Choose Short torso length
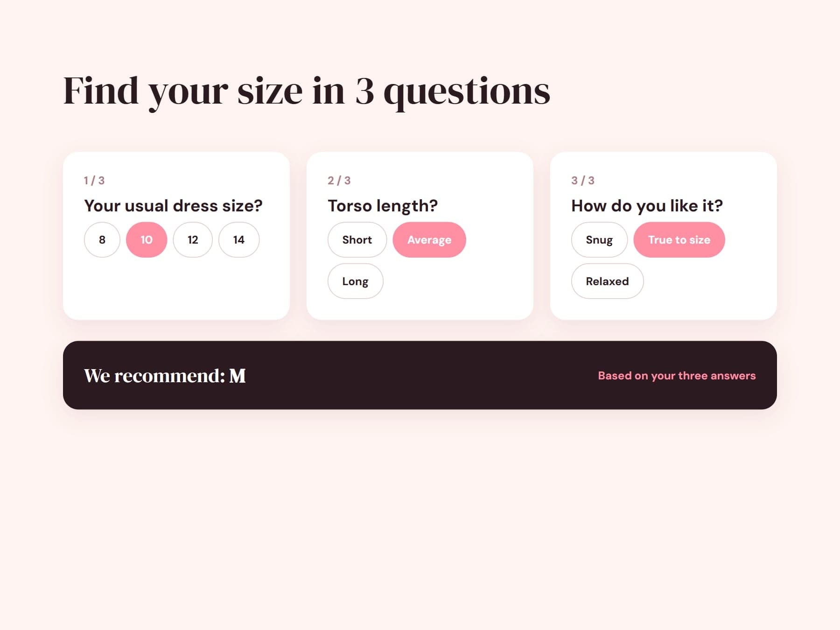Screen dimensions: 840x630 357,239
